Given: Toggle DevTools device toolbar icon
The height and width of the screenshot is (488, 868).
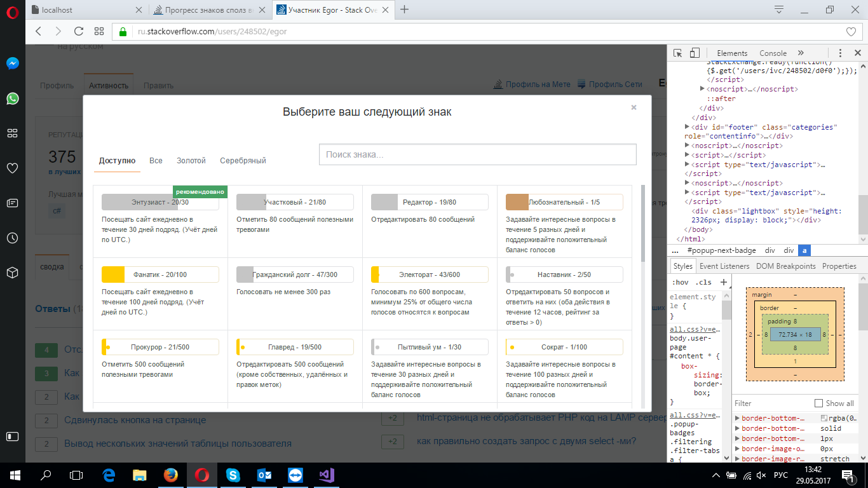Looking at the screenshot, I should [695, 53].
